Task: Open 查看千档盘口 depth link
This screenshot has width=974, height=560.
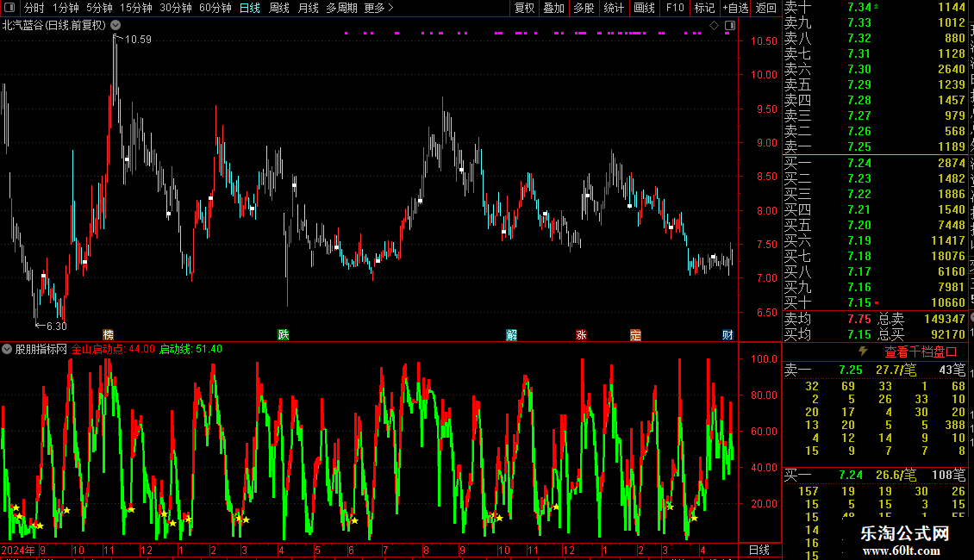Action: [921, 352]
